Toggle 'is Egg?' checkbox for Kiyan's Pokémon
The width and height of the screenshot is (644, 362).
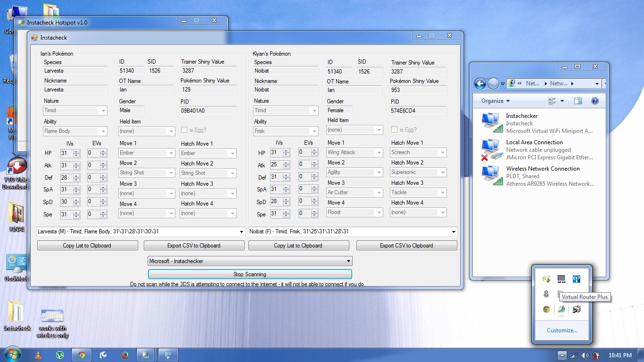(x=394, y=130)
